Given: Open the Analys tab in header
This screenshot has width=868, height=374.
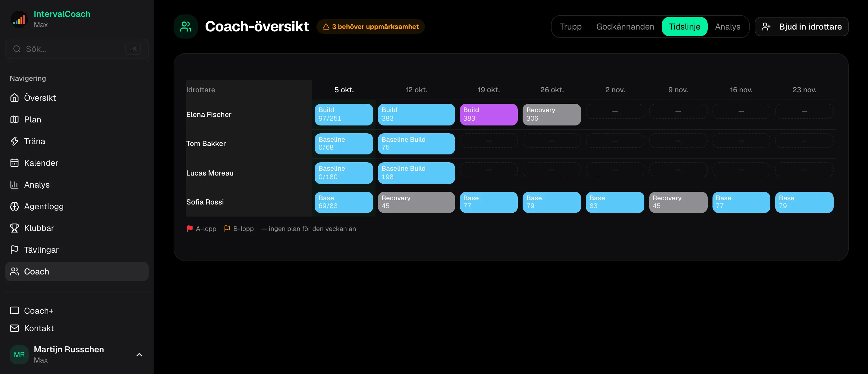Looking at the screenshot, I should point(728,27).
